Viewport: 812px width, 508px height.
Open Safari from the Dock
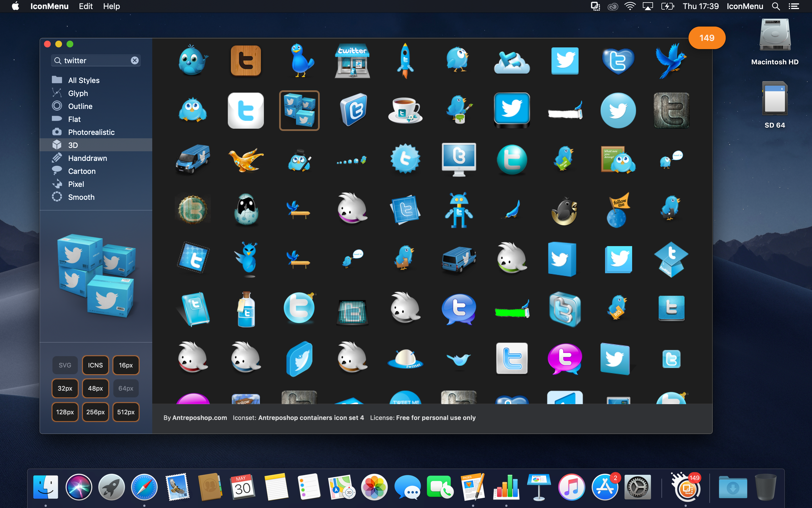point(144,487)
